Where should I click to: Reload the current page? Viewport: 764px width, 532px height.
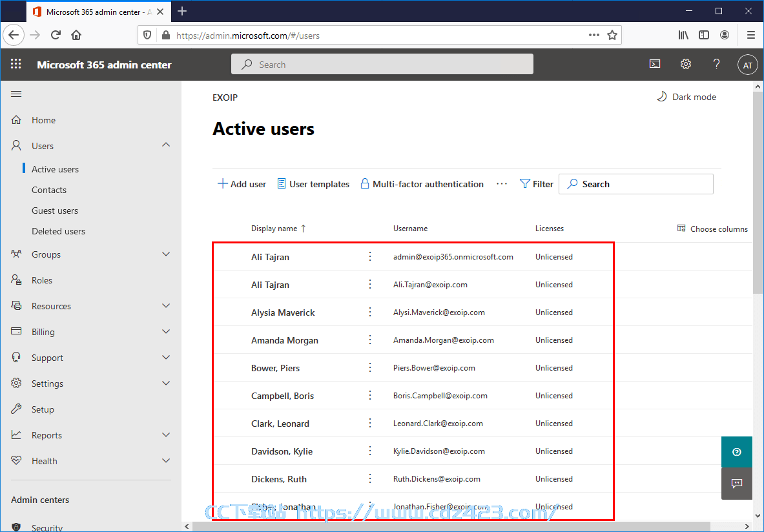pos(56,35)
